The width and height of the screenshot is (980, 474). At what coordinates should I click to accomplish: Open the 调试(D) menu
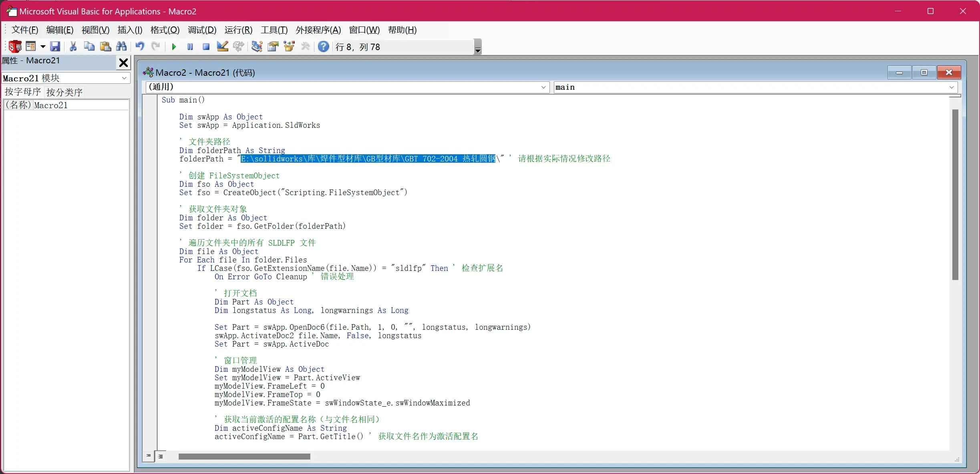point(202,30)
